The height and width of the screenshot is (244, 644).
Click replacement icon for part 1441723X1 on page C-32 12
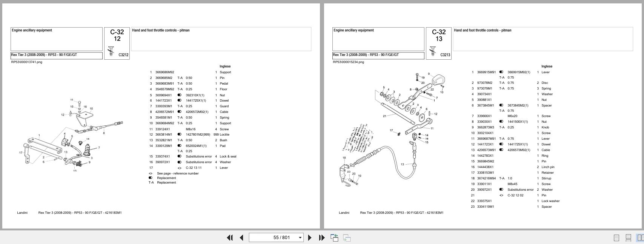click(x=180, y=100)
